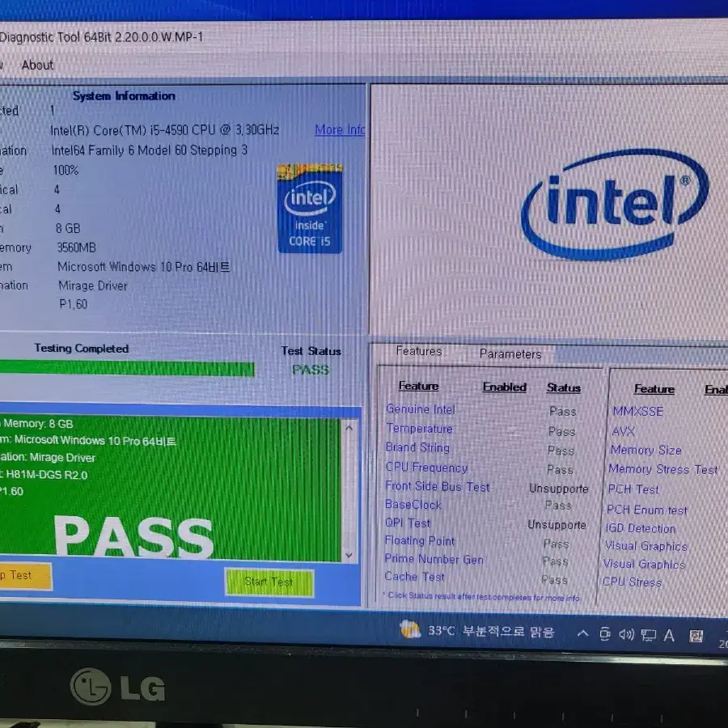Open the taskbar weather widget icon

coord(410,629)
